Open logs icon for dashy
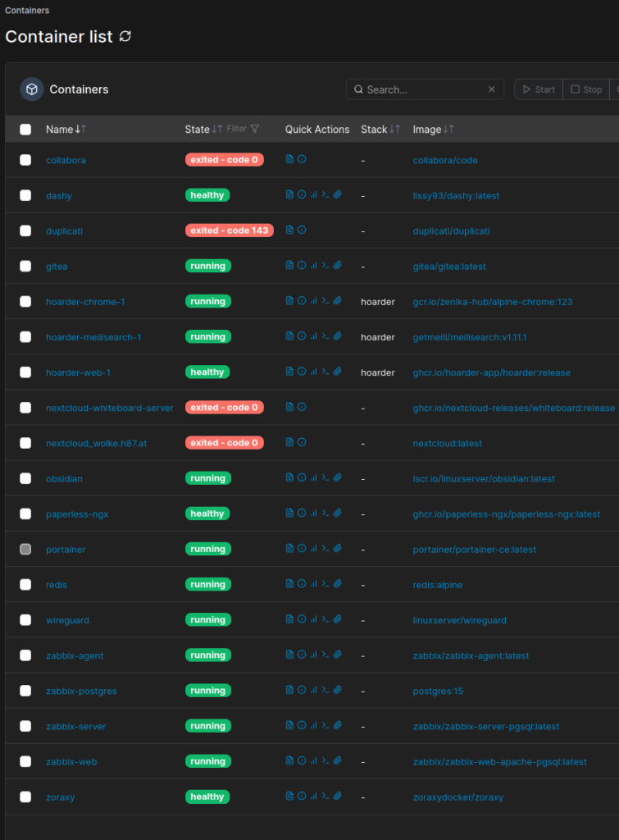Viewport: 619px width, 840px height. (289, 194)
